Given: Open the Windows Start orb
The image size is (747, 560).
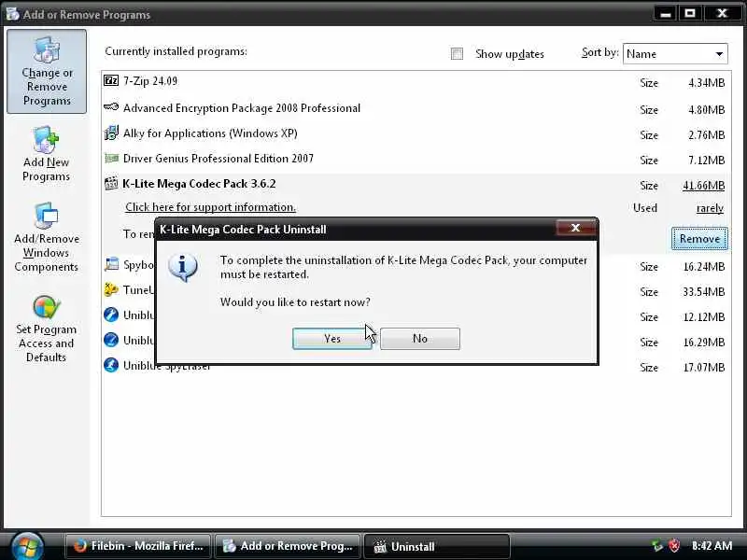Looking at the screenshot, I should point(27,546).
